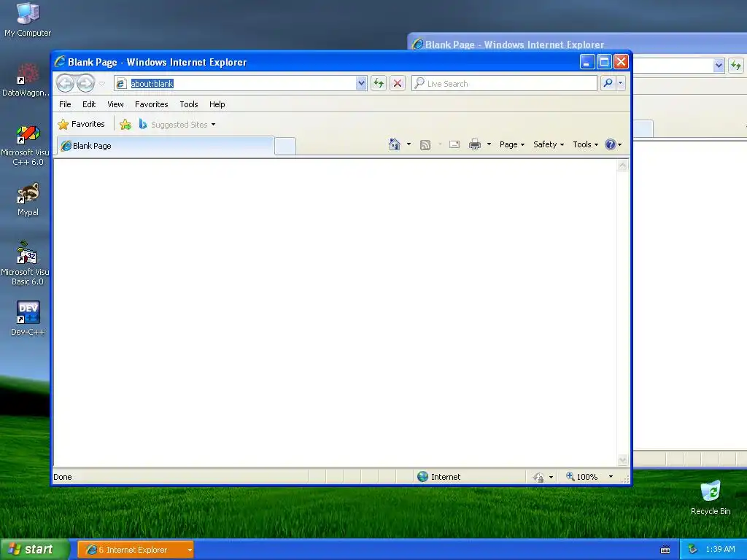747x560 pixels.
Task: Click the Protected Mode status bar icon
Action: (x=539, y=477)
